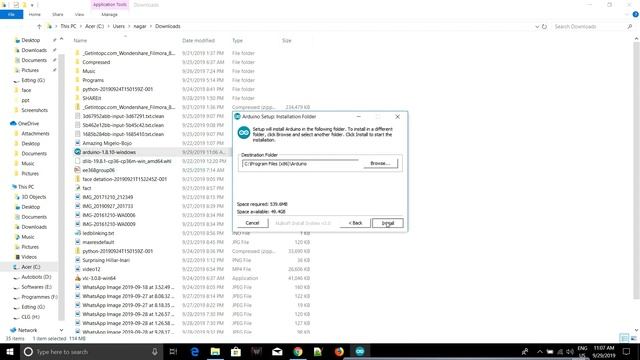640x360 pixels.
Task: Select the Programs folder
Action: tap(93, 80)
